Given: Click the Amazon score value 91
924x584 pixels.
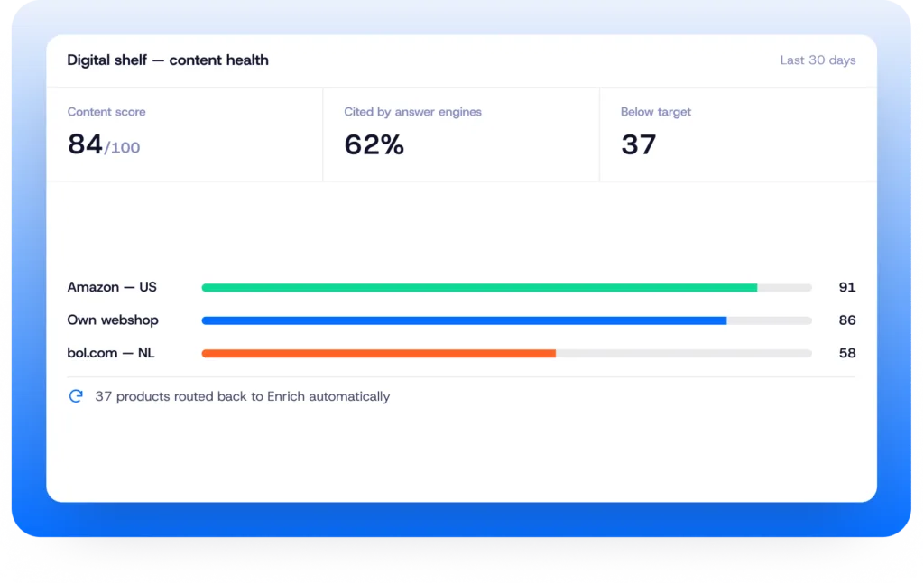Looking at the screenshot, I should (x=846, y=287).
